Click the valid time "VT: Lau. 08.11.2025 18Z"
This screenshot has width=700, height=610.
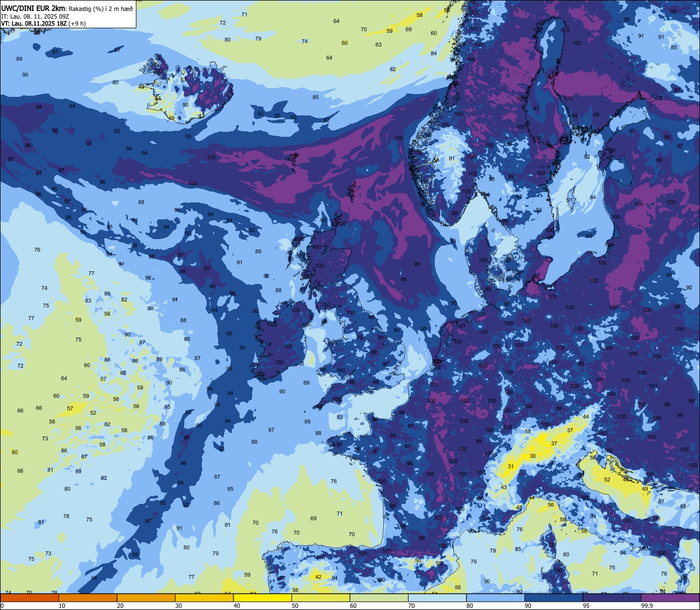click(34, 24)
